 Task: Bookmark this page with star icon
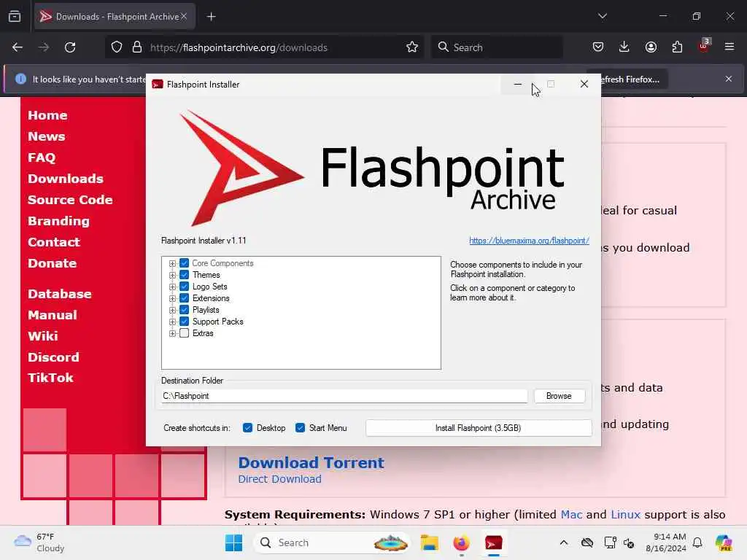tap(412, 47)
